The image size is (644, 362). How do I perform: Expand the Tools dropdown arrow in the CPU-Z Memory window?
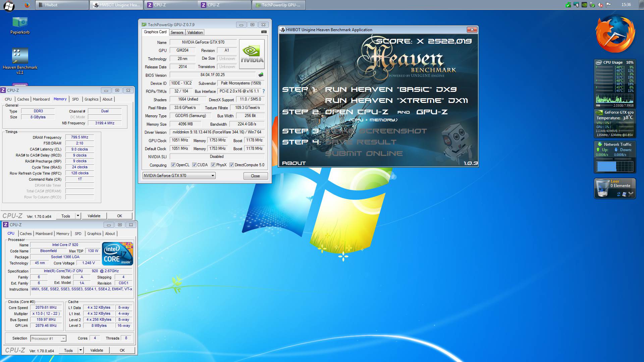[78, 216]
